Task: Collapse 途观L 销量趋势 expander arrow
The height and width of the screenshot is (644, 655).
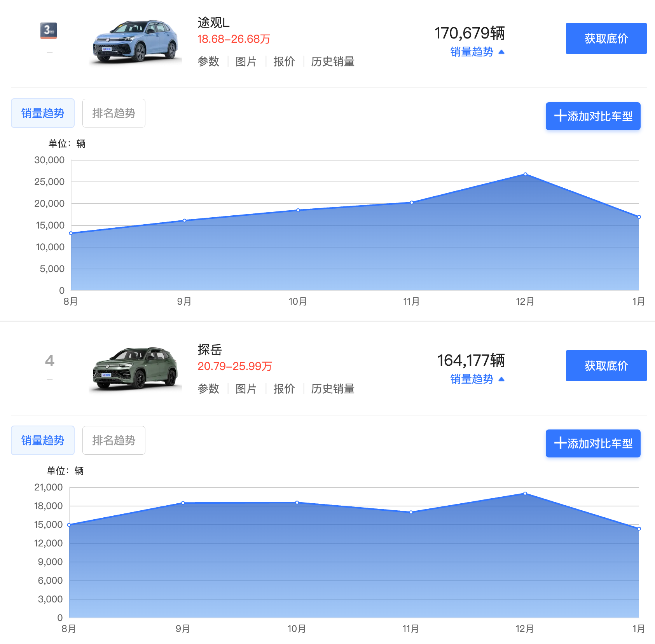Action: coord(501,52)
